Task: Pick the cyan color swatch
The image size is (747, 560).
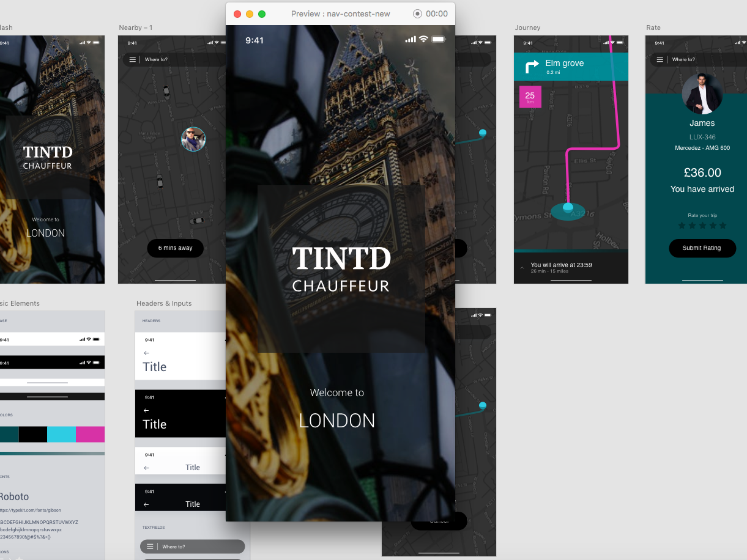Action: tap(61, 435)
